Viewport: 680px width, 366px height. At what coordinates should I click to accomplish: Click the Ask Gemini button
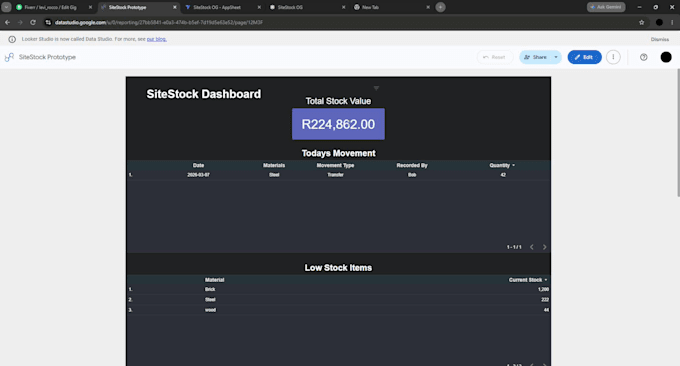point(606,7)
